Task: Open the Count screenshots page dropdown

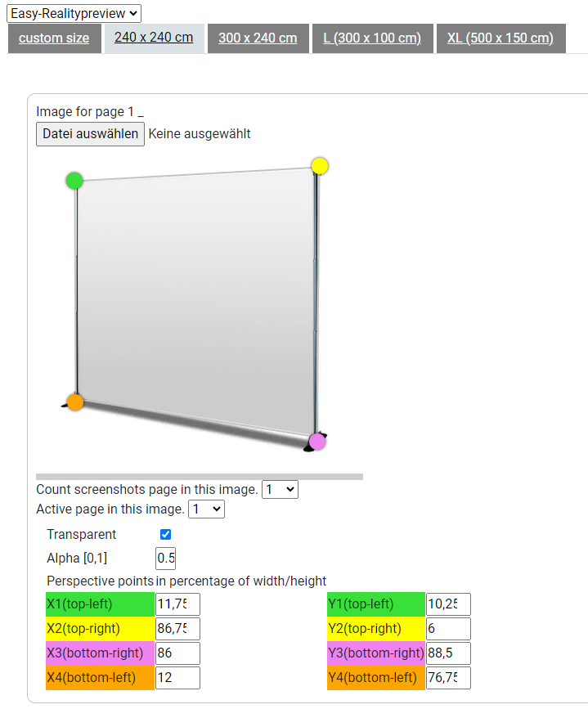Action: (280, 490)
